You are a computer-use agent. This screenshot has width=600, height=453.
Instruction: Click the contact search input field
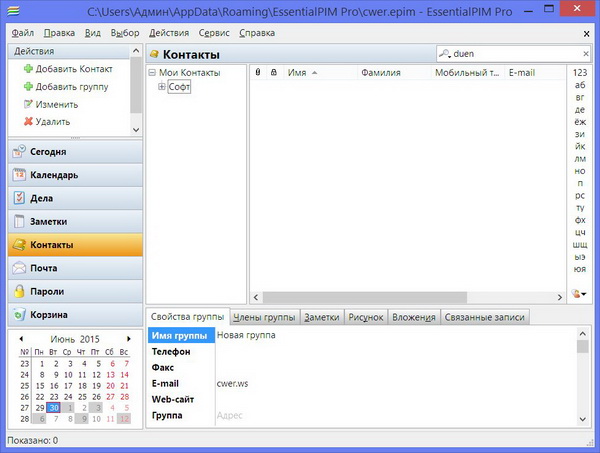point(512,53)
